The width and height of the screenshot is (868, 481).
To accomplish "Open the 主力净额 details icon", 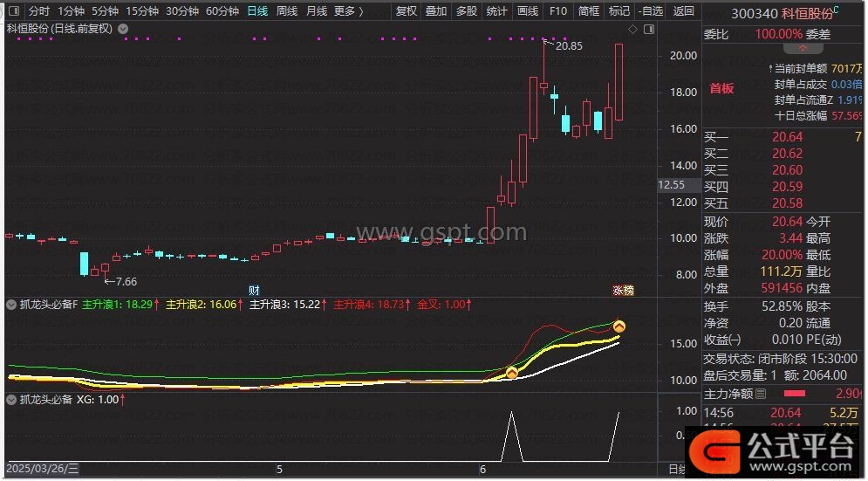I will coord(761,394).
